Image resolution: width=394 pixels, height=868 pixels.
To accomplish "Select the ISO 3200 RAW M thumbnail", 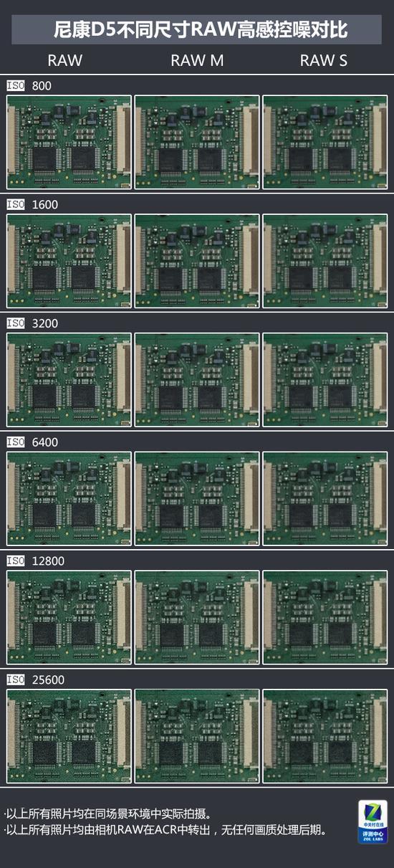I will click(x=197, y=380).
